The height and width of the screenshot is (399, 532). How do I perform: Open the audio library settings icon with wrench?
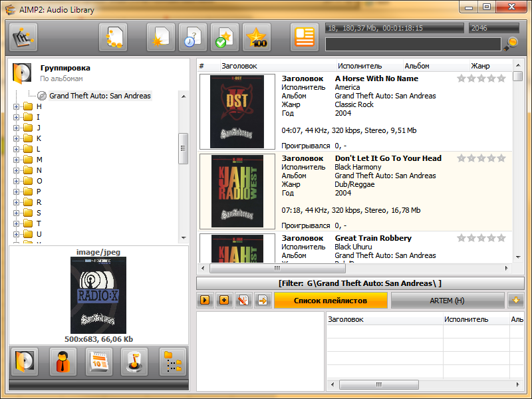pyautogui.click(x=23, y=37)
